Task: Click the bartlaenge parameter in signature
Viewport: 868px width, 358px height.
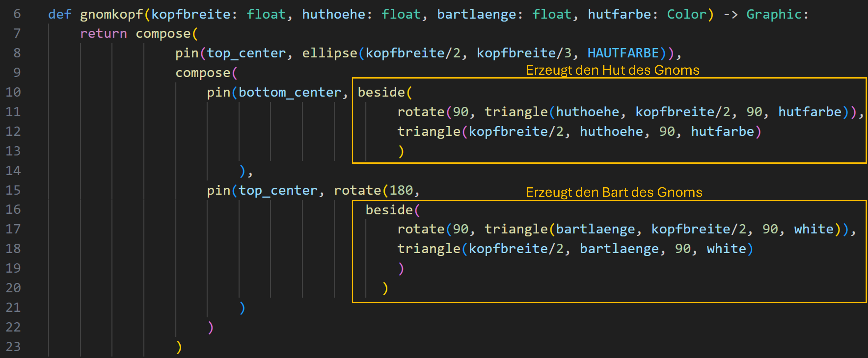Action: pyautogui.click(x=476, y=14)
